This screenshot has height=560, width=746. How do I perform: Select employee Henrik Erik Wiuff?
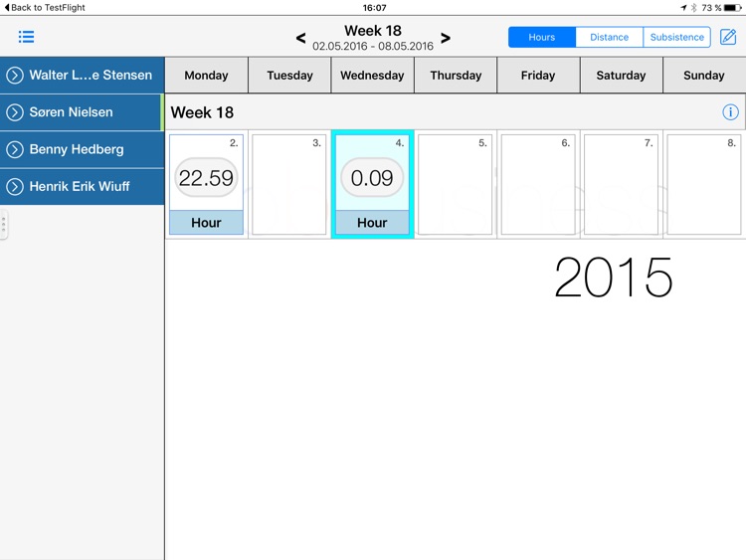[82, 187]
